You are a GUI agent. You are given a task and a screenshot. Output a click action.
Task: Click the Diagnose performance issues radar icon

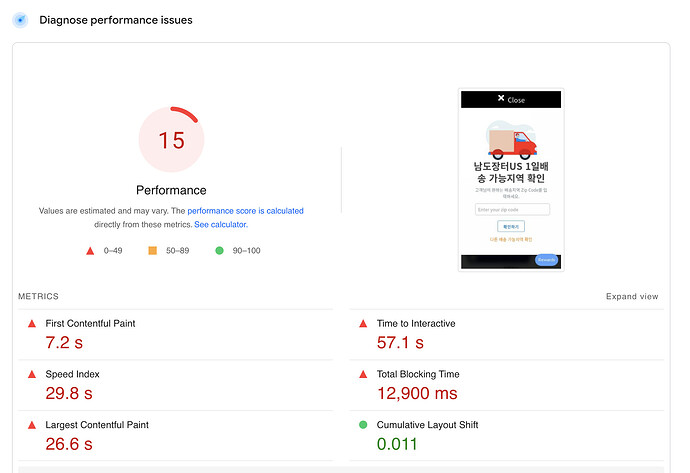point(20,20)
